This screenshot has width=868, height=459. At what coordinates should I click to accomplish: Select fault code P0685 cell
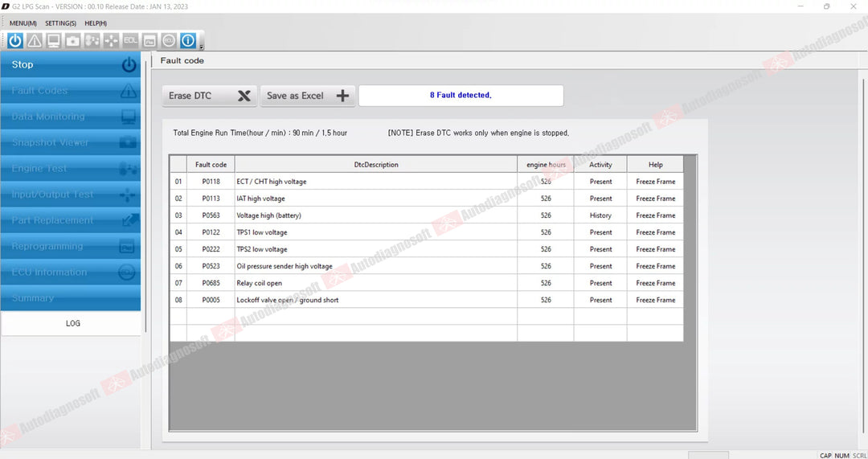coord(211,283)
